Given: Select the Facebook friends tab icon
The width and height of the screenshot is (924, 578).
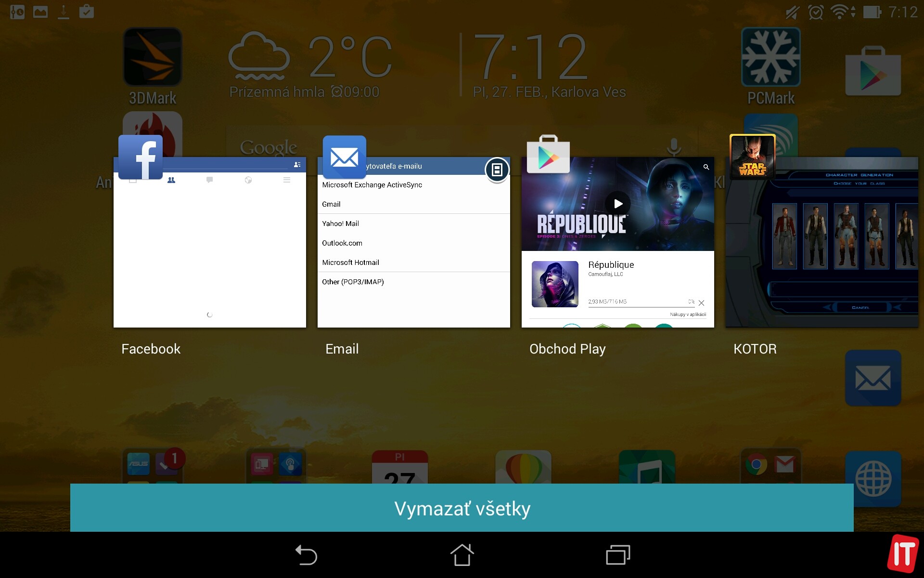Looking at the screenshot, I should click(x=171, y=180).
